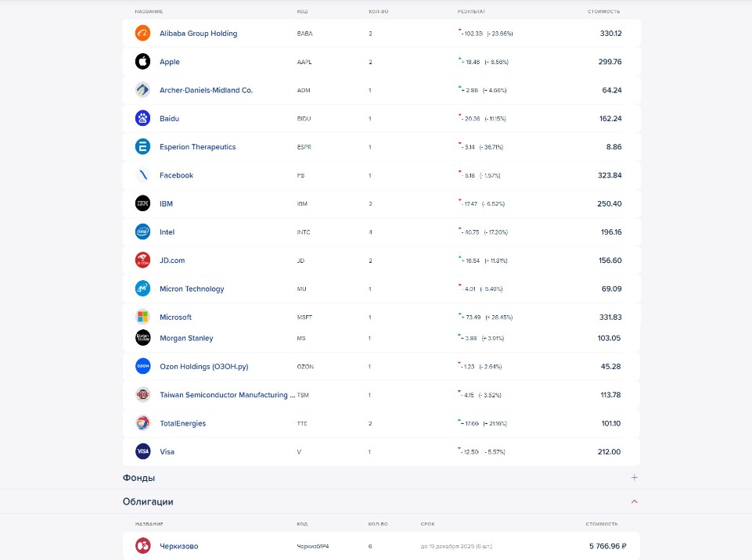Image resolution: width=752 pixels, height=560 pixels.
Task: Open the JD.com stock link
Action: 172,260
